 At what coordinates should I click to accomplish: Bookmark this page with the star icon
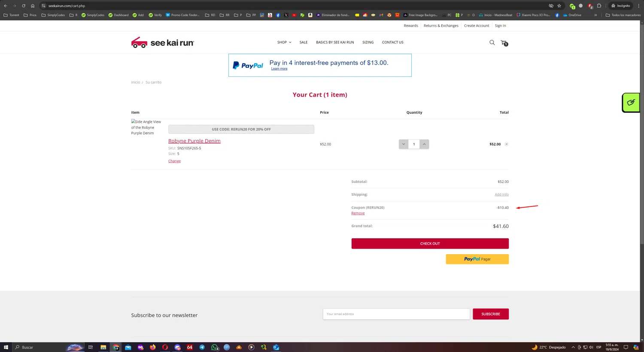(x=559, y=6)
